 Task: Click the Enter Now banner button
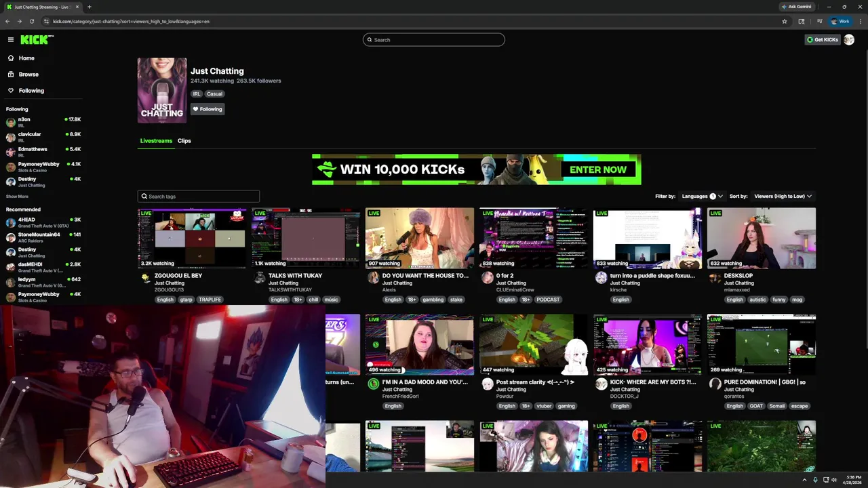pyautogui.click(x=598, y=169)
